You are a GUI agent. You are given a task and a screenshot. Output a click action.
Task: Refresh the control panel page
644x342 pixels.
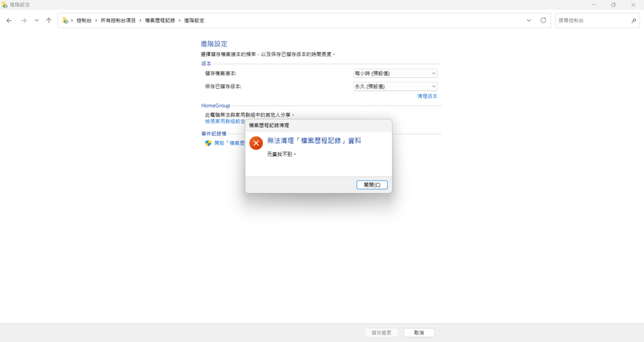click(x=543, y=21)
